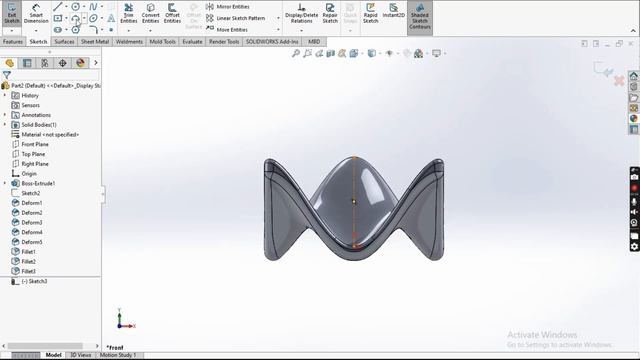The image size is (640, 360).
Task: Click the Apply Scene icon
Action: pyautogui.click(x=418, y=53)
